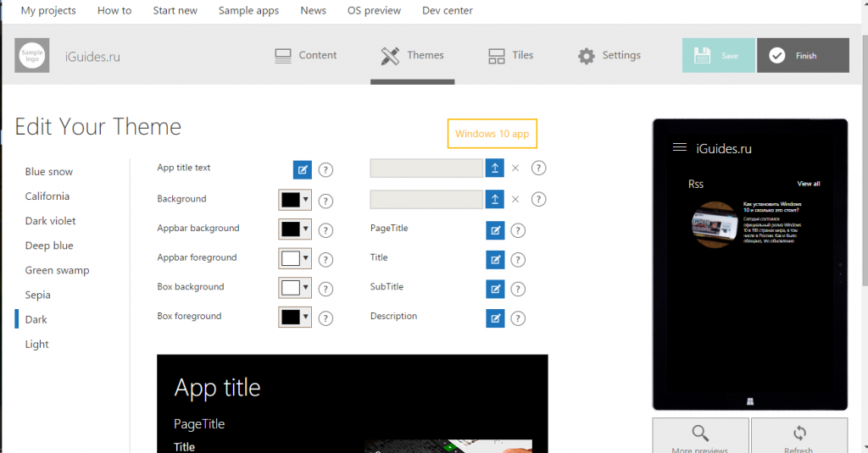Viewport: 868px width, 453px height.
Task: Click the Finish button
Action: point(804,55)
